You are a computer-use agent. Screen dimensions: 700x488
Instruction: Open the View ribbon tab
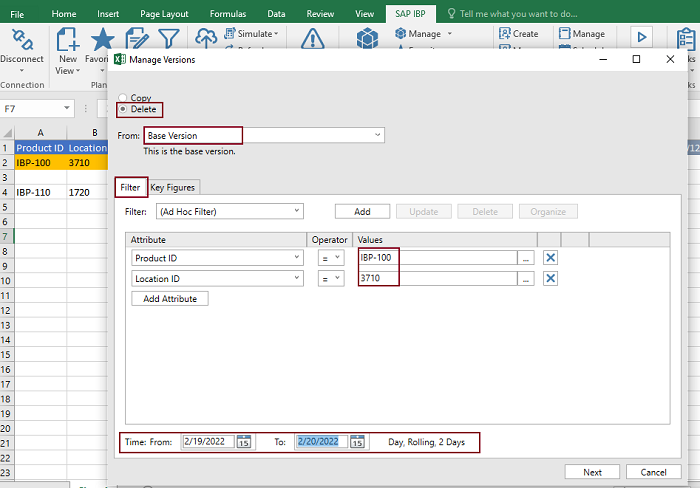click(x=364, y=14)
